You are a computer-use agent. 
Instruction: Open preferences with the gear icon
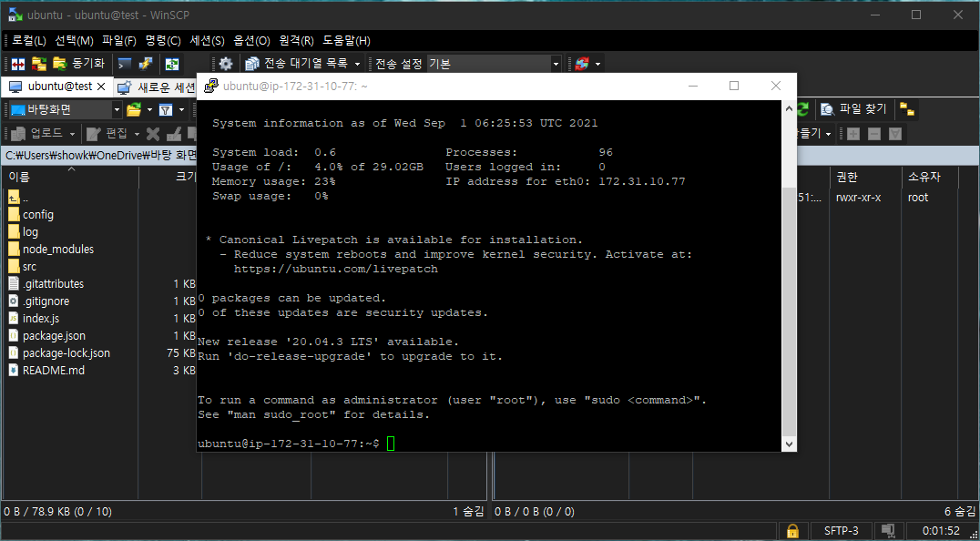[226, 64]
